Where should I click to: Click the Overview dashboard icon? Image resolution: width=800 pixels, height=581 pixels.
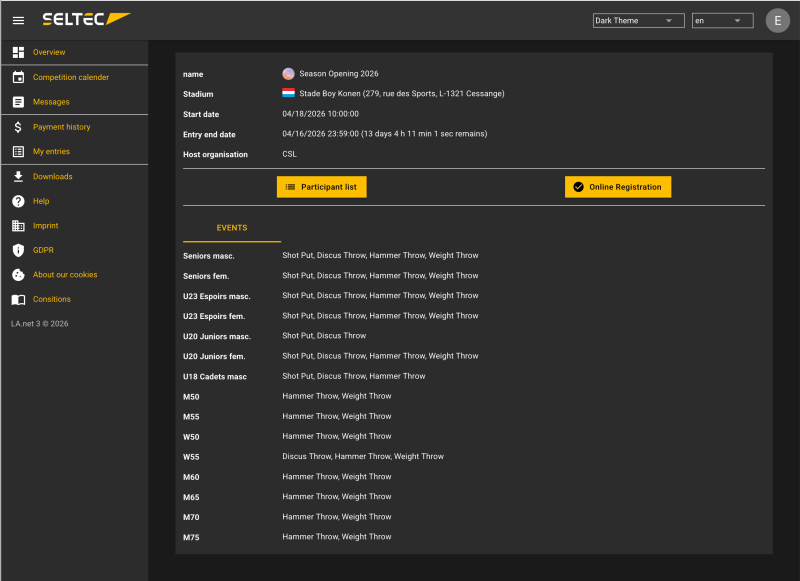point(18,52)
